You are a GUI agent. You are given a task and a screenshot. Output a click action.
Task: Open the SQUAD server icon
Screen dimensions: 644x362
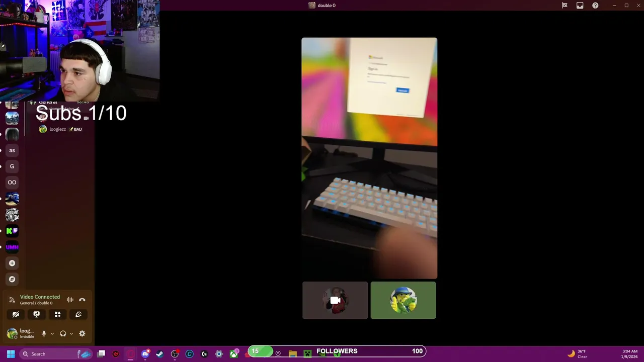pos(12,215)
